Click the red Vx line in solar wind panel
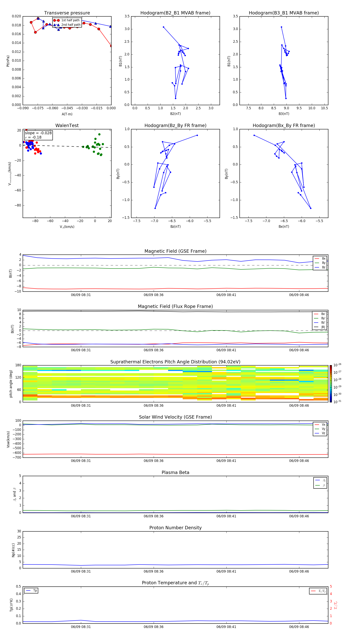This screenshot has height=644, width=351. pos(175,454)
